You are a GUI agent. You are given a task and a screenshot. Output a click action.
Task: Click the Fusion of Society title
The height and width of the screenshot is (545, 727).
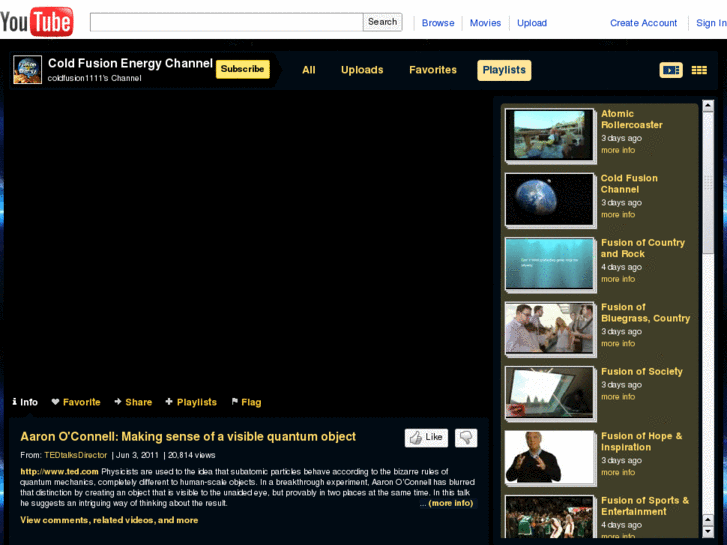click(642, 372)
